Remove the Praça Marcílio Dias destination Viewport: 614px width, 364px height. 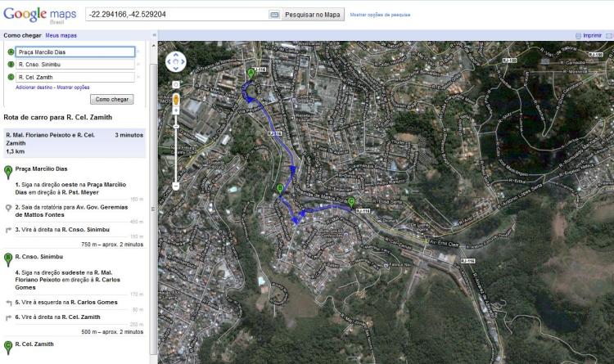pos(138,52)
